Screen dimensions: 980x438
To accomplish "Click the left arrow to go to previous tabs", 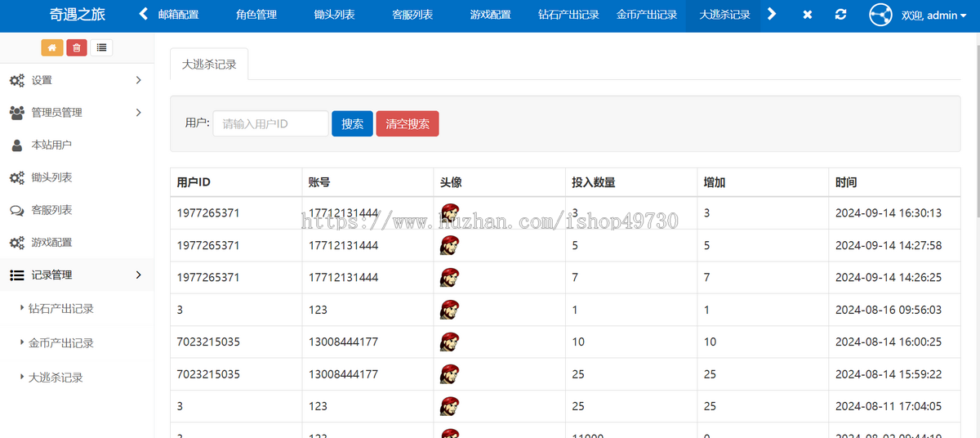I will point(144,15).
